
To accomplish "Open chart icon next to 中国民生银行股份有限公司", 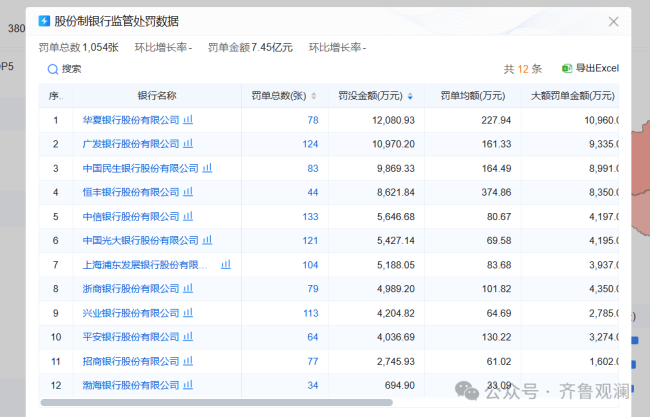I will pyautogui.click(x=207, y=168).
